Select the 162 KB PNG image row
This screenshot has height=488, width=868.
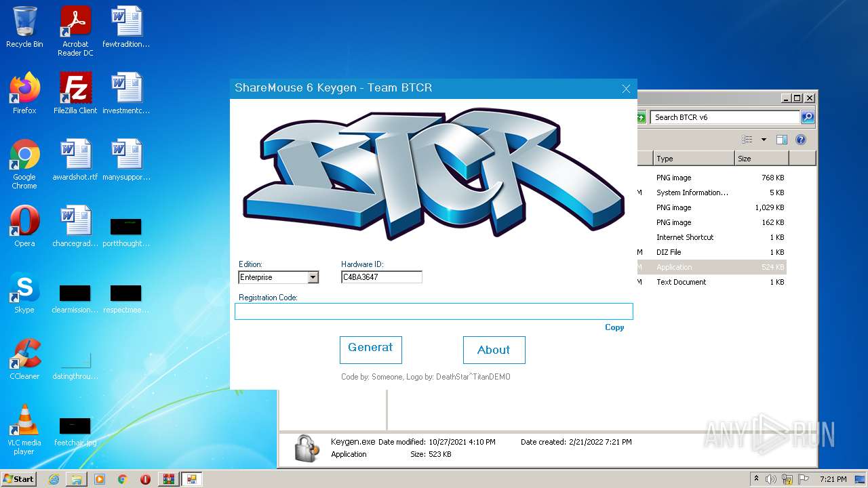pyautogui.click(x=712, y=222)
